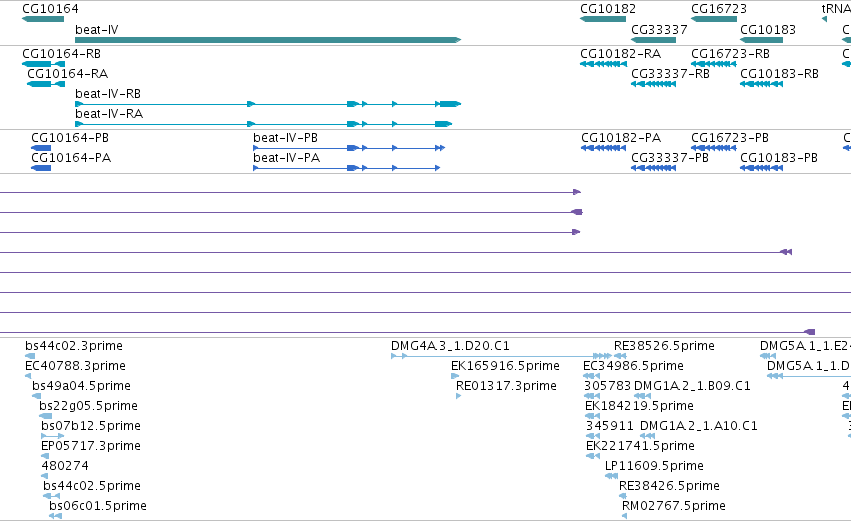Click the bs06c01.5prime EST

tap(55, 516)
